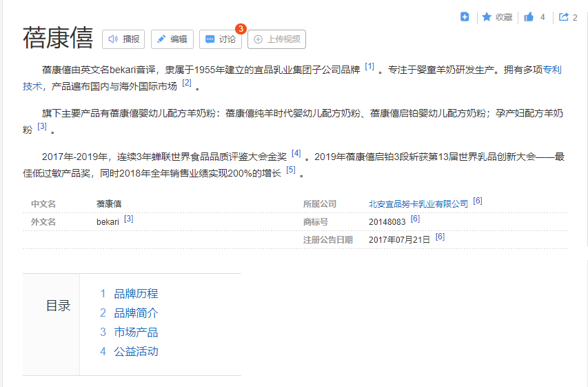
Task: Click reference [5] after 200%的增长
Action: [x=291, y=170]
